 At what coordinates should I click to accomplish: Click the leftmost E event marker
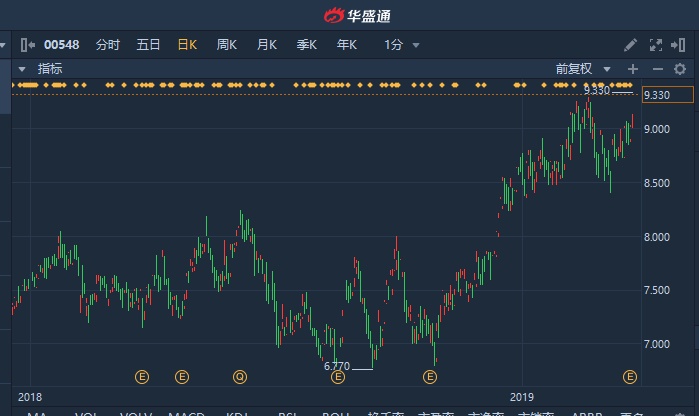click(142, 377)
